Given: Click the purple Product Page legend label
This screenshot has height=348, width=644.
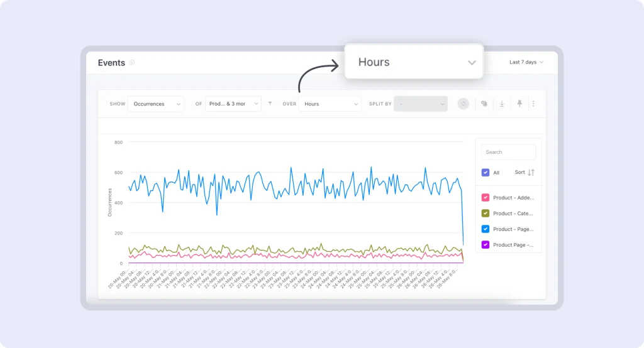Looking at the screenshot, I should (513, 245).
